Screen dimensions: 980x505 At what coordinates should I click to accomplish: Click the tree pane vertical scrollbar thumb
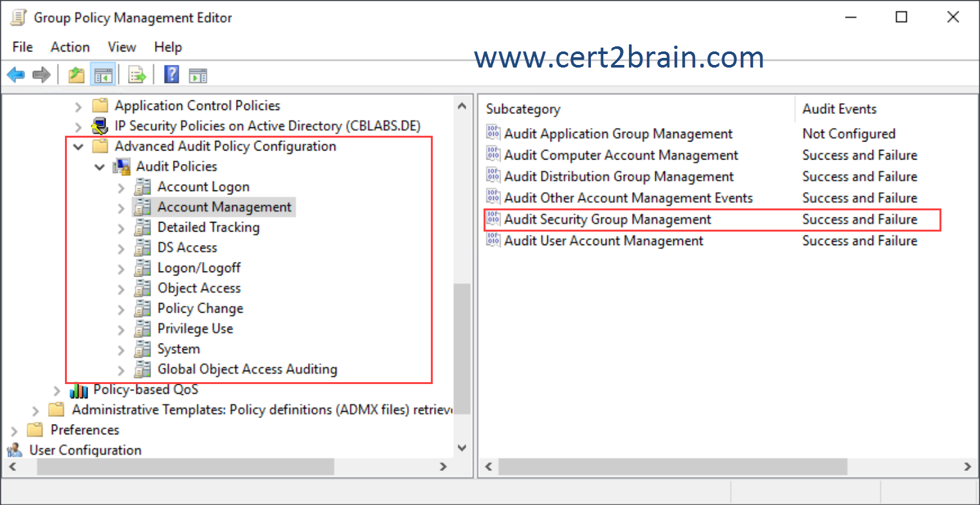pos(462,349)
